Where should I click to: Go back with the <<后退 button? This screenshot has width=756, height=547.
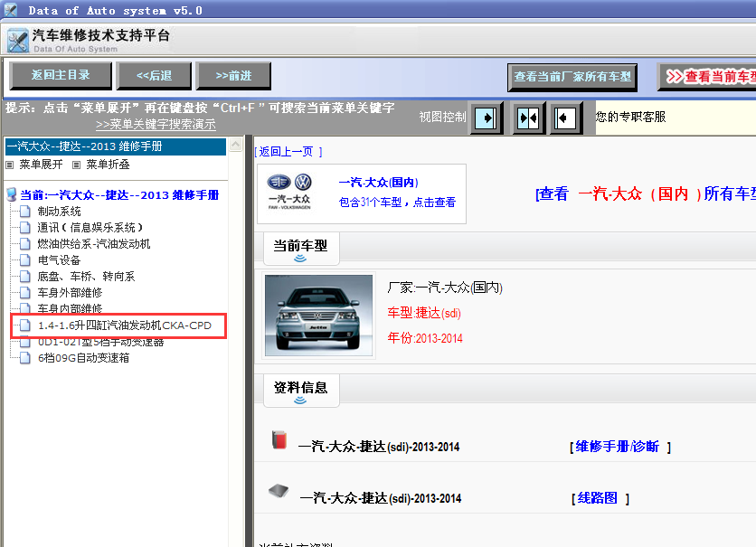pyautogui.click(x=154, y=76)
